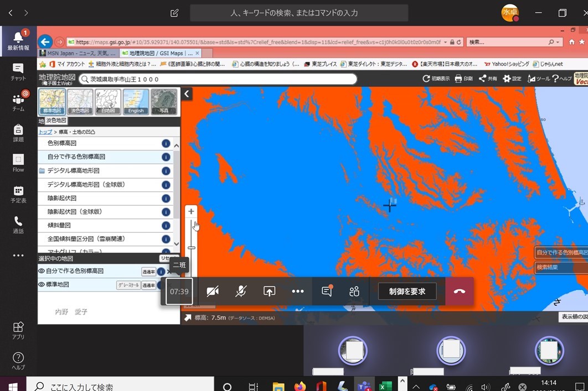The height and width of the screenshot is (391, 588).
Task: Open 透過率 for 自分で作る色別標高図
Action: pos(148,272)
